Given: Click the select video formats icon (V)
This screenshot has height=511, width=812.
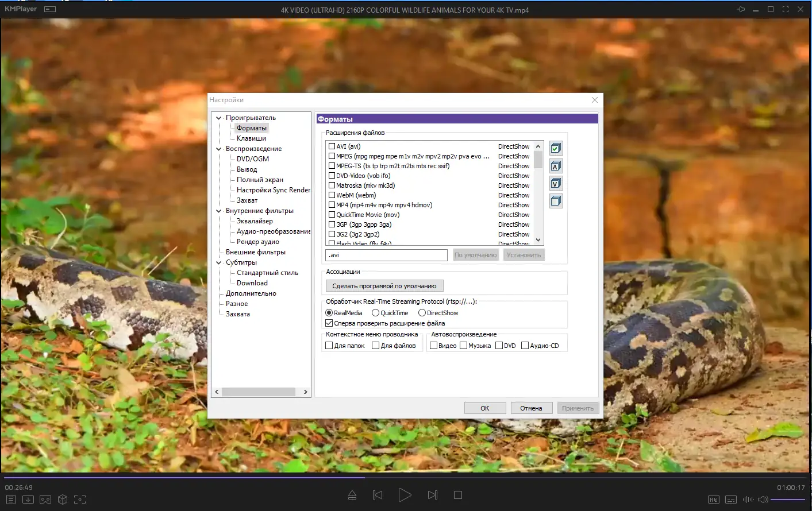Looking at the screenshot, I should [x=556, y=183].
